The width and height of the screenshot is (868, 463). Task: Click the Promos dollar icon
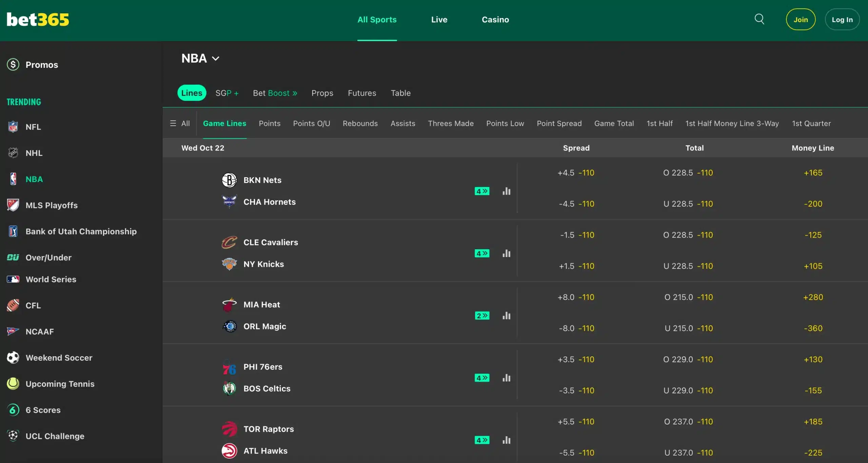tap(13, 64)
